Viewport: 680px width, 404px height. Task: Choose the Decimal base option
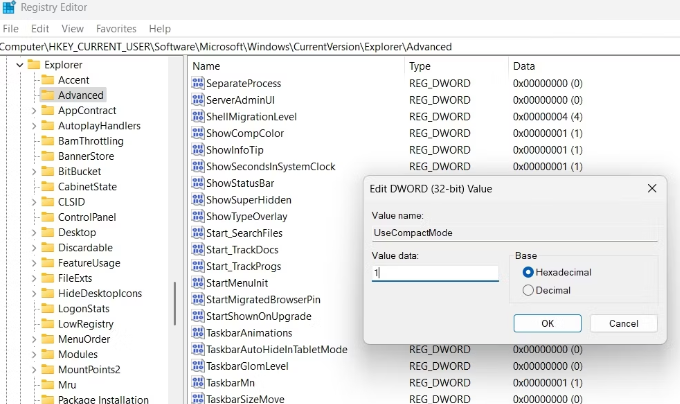pyautogui.click(x=528, y=290)
